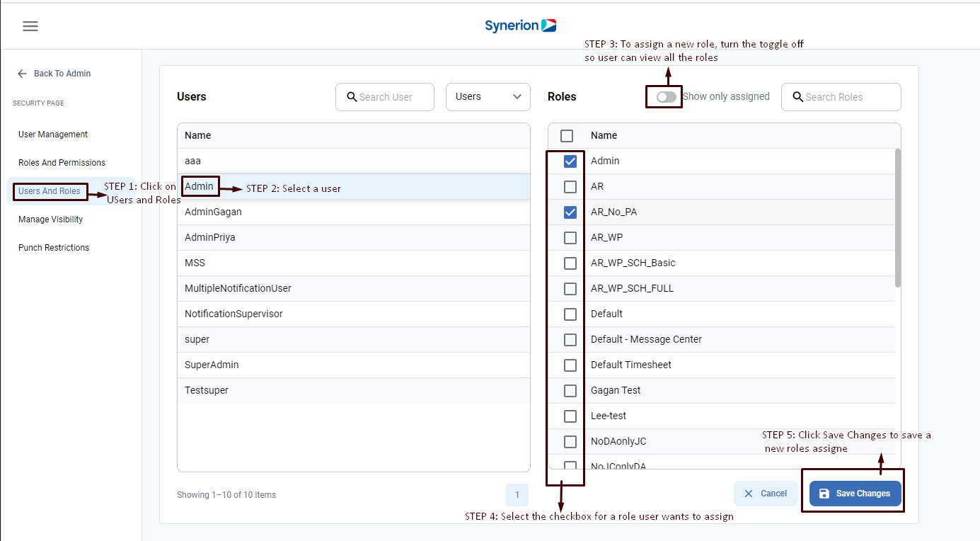Click Showing 1–10 of 10 items text
This screenshot has width=980, height=541.
coord(226,495)
